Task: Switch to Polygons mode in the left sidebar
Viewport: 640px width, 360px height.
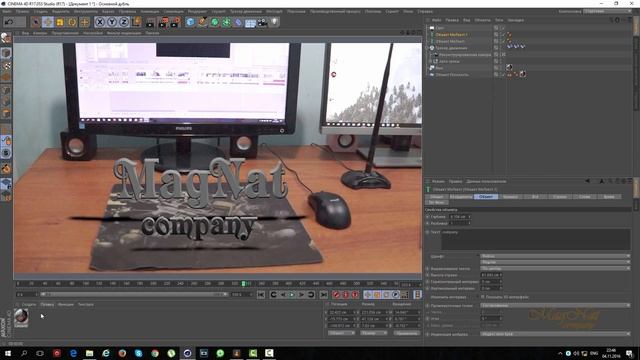Action: pyautogui.click(x=6, y=113)
